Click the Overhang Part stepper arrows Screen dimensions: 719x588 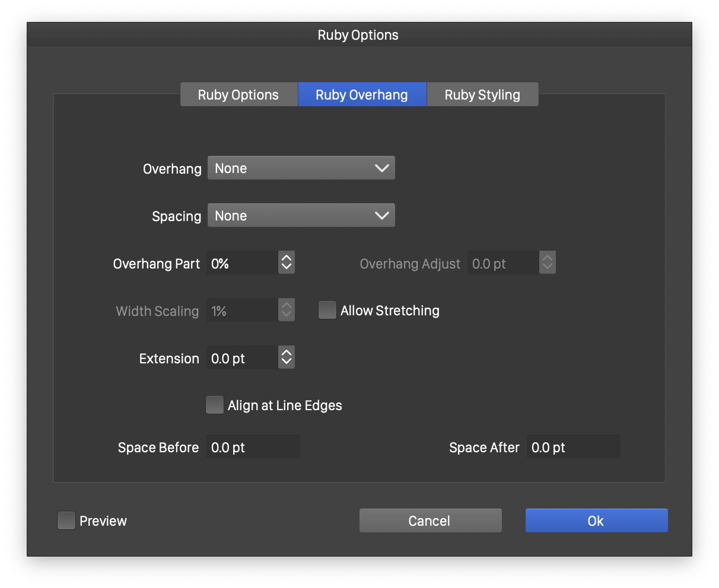point(287,263)
